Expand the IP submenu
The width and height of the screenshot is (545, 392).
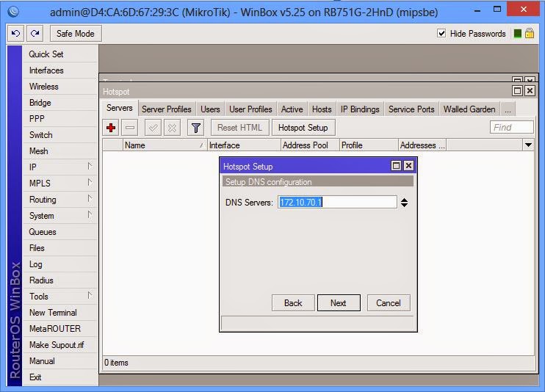[x=90, y=167]
